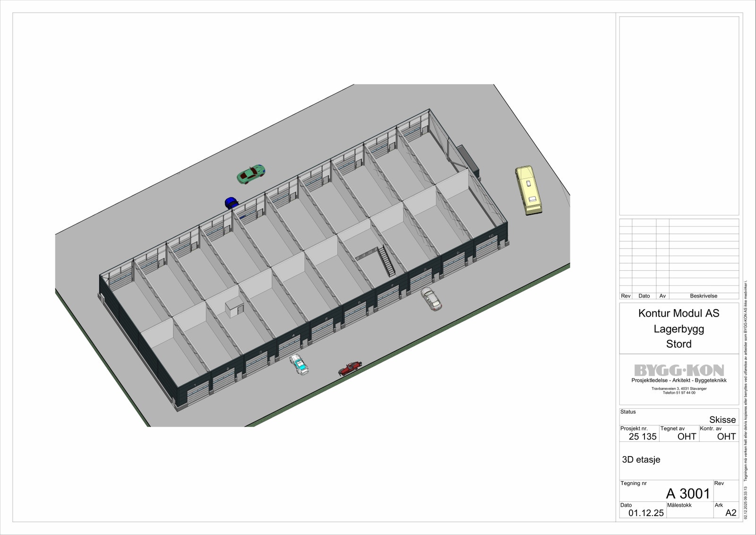The image size is (756, 535).
Task: Click the yellow bus on the site
Action: [x=528, y=190]
